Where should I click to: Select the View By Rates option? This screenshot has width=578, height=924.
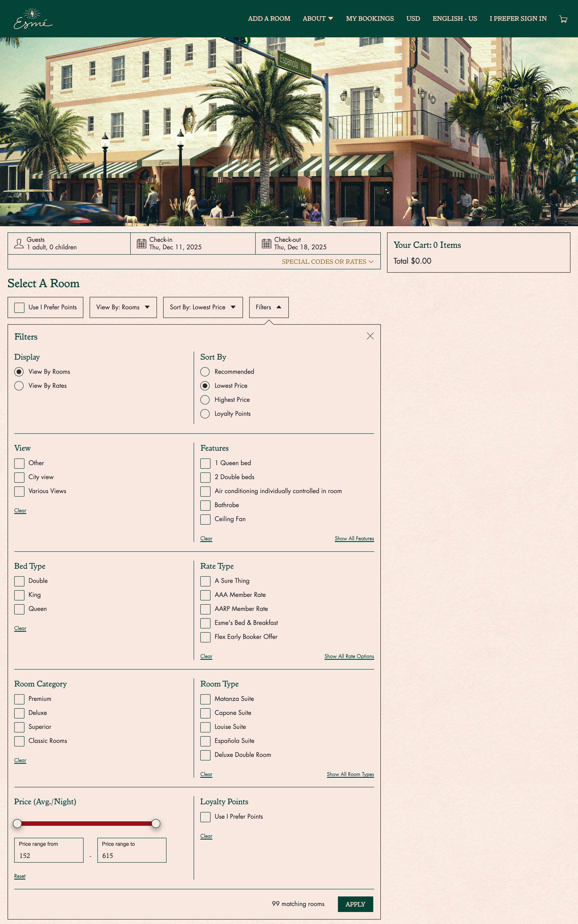(x=19, y=386)
